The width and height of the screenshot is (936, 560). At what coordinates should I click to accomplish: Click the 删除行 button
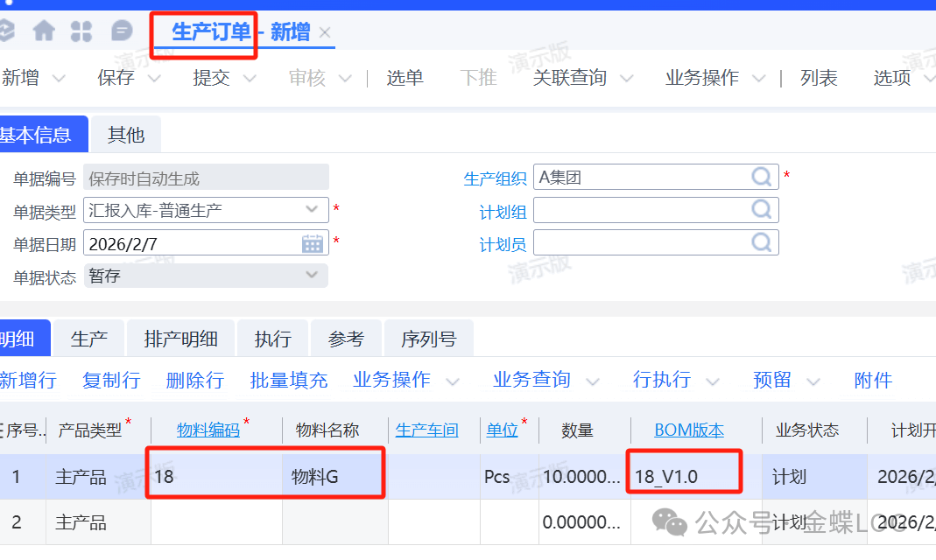point(194,380)
